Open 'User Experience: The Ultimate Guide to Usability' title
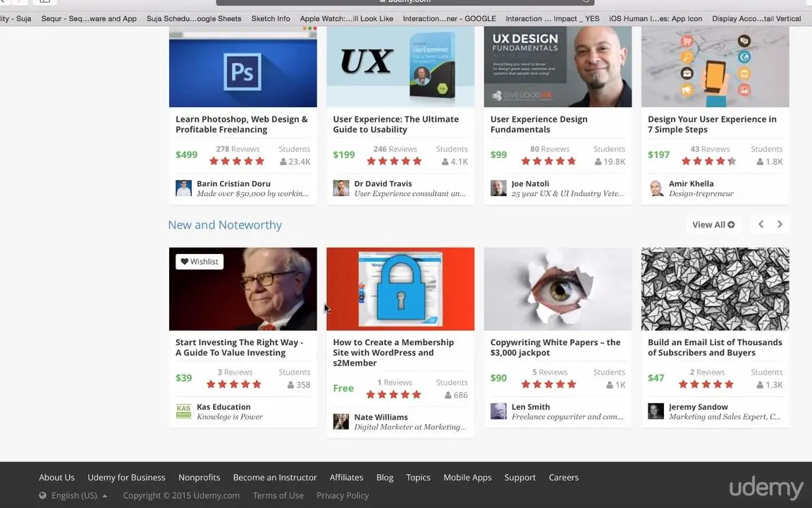Image resolution: width=812 pixels, height=508 pixels. pos(396,124)
